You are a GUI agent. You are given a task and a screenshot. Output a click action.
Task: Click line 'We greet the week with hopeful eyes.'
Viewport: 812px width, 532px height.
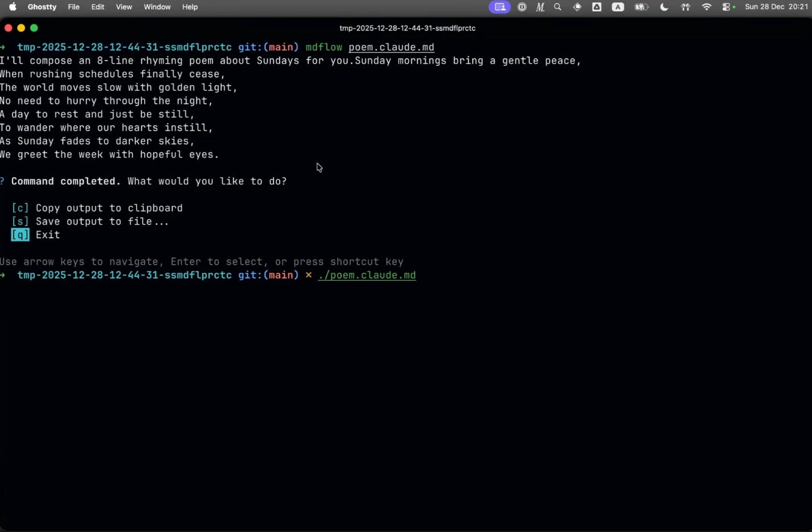click(109, 154)
